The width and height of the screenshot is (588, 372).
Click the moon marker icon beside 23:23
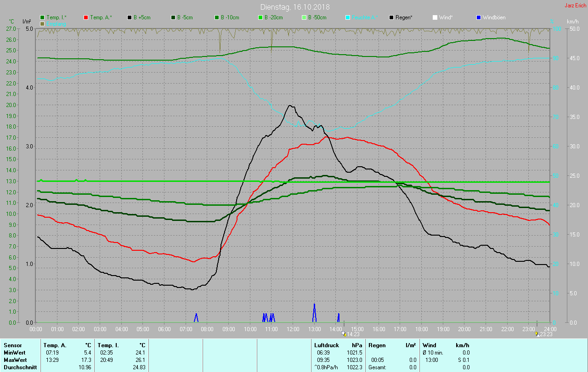click(x=537, y=334)
